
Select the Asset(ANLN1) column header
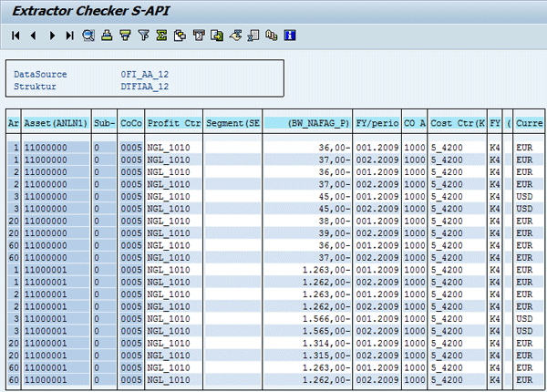57,122
